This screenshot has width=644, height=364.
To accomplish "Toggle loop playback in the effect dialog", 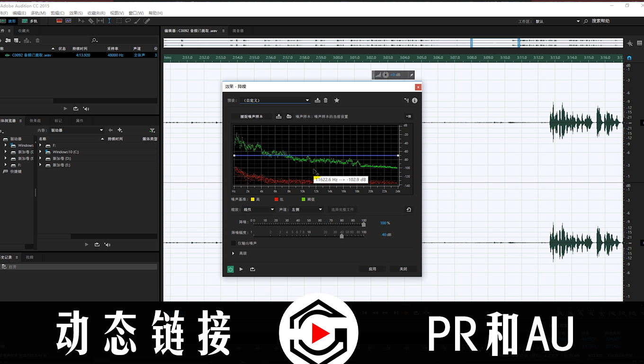I will pos(252,269).
